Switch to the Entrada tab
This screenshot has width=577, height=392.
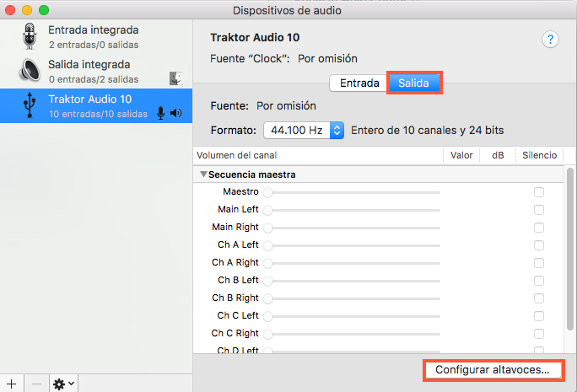point(359,83)
